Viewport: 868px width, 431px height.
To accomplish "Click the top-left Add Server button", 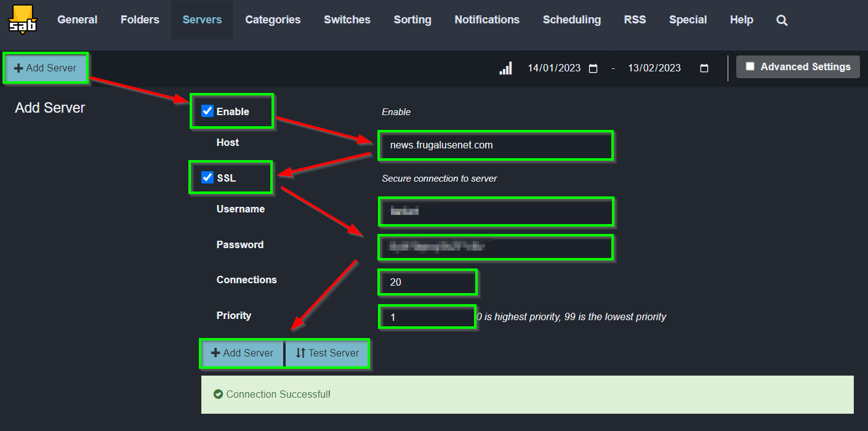I will [x=46, y=68].
